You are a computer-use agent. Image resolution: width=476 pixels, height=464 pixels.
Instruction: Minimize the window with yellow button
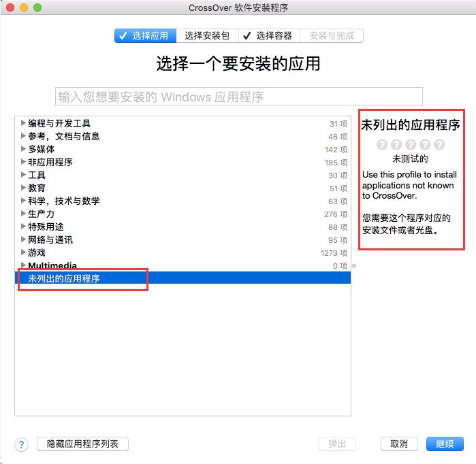click(x=24, y=7)
